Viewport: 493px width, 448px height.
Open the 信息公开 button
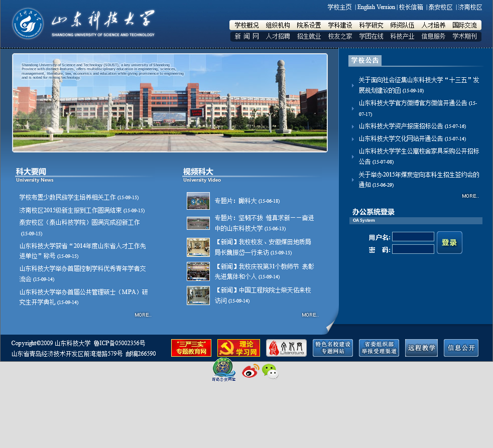461,348
